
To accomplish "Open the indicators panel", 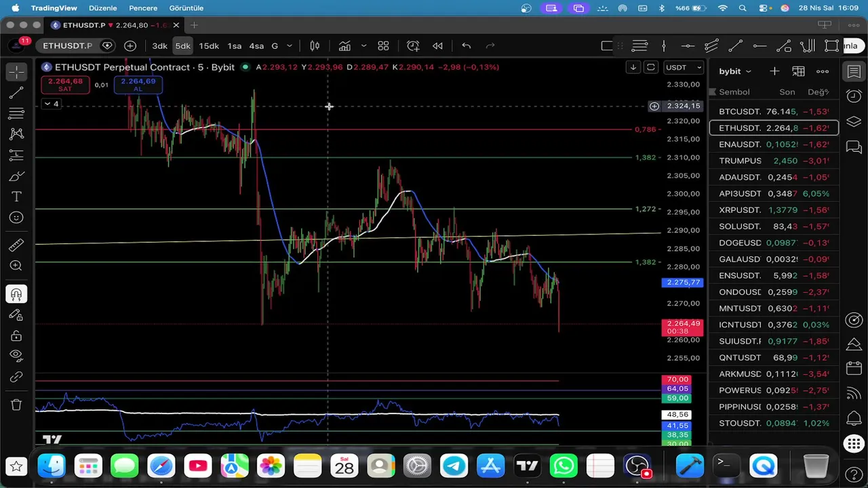I will [344, 45].
